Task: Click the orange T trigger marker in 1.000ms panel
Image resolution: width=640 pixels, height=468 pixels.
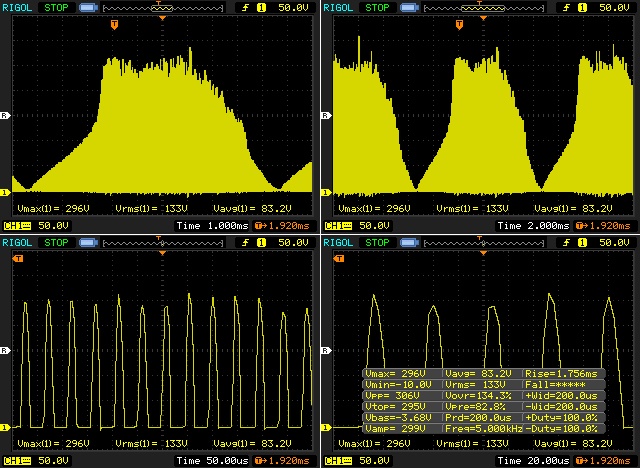Action: [x=114, y=24]
